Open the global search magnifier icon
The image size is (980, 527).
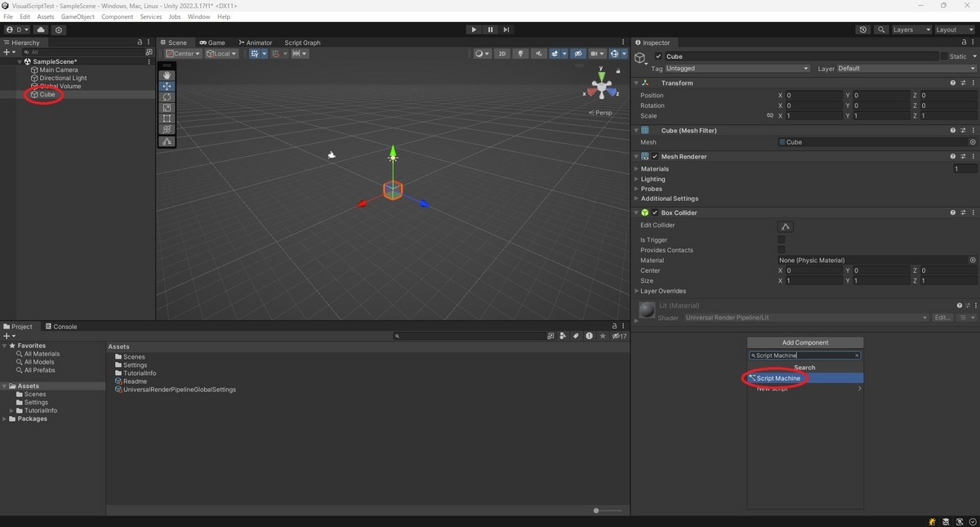coord(881,29)
